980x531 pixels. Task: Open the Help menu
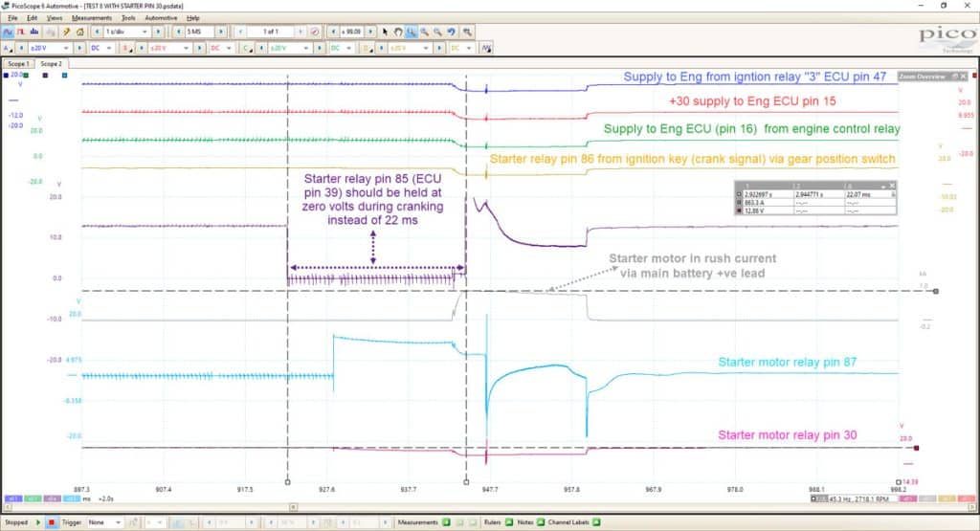click(193, 18)
